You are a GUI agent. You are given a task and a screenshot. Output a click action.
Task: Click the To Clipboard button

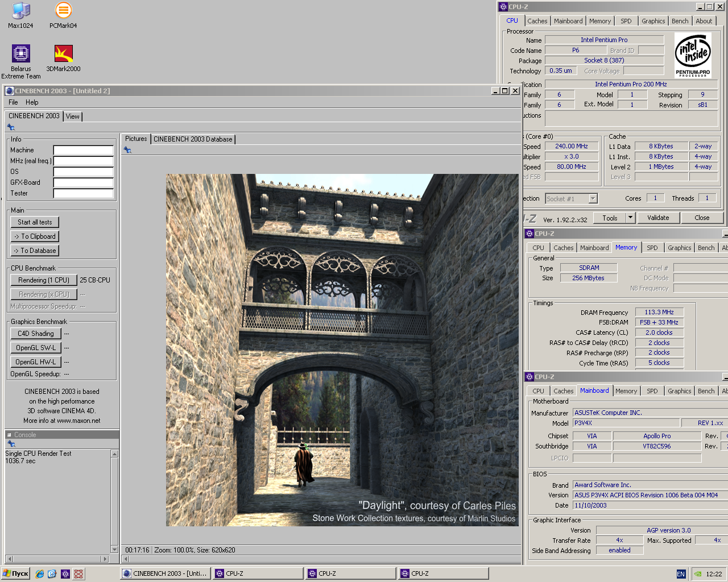tap(35, 236)
